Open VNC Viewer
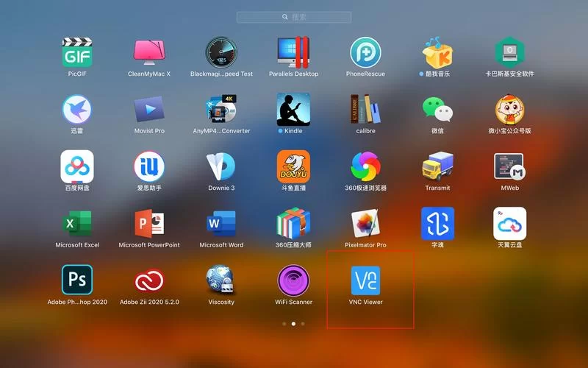The width and height of the screenshot is (588, 368). (365, 280)
